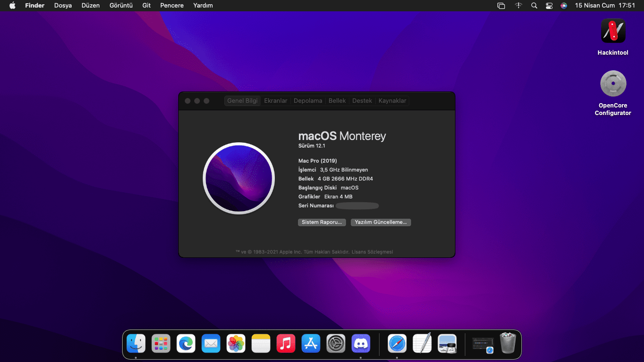The height and width of the screenshot is (362, 644).
Task: Open OpenCore Configurator on the desktop
Action: pos(613,84)
